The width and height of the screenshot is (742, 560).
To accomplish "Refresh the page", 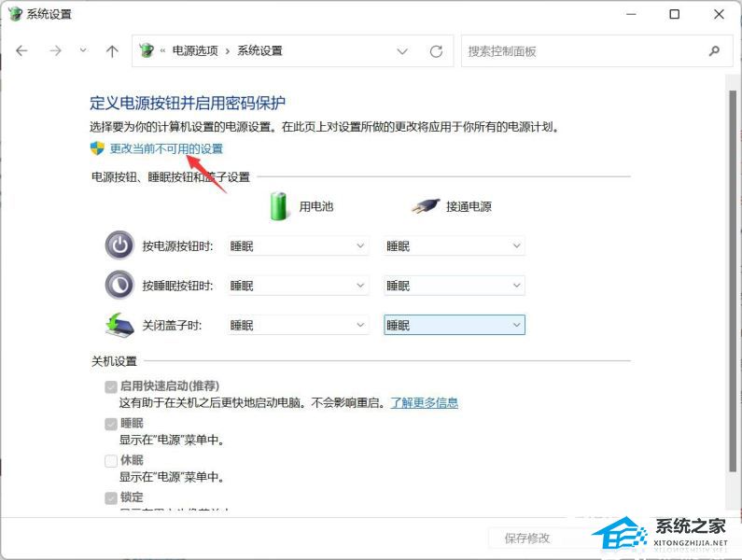I will 436,51.
